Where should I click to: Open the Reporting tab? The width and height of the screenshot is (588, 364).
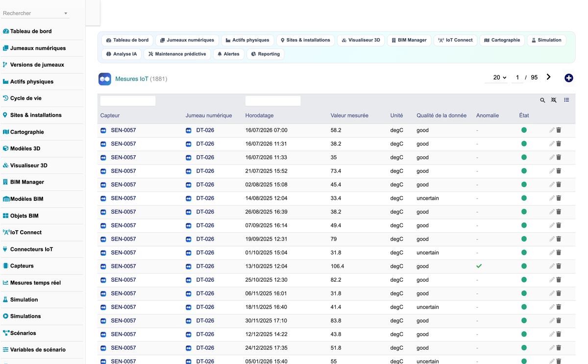(x=265, y=54)
